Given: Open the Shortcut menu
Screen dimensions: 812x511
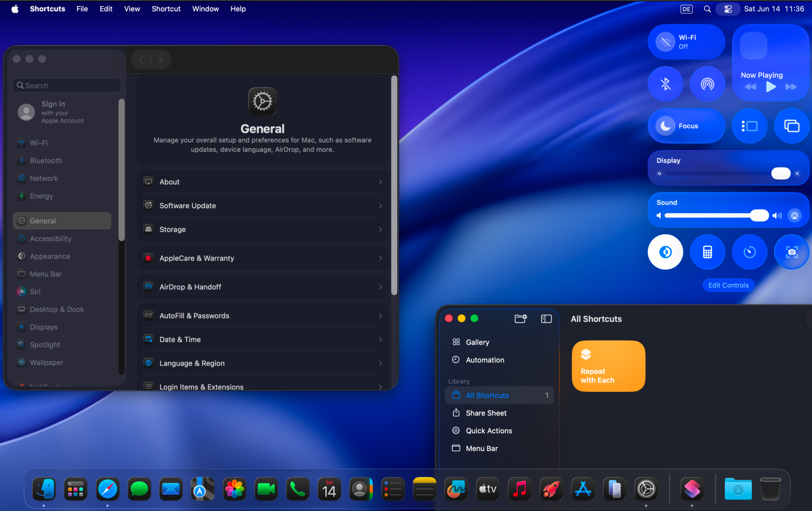Looking at the screenshot, I should 166,9.
